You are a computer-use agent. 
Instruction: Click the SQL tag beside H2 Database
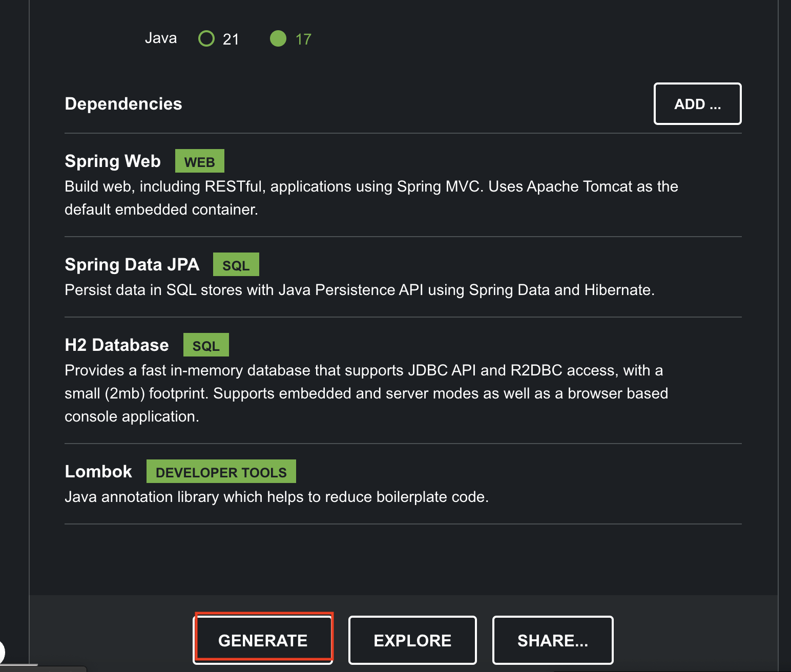point(206,345)
